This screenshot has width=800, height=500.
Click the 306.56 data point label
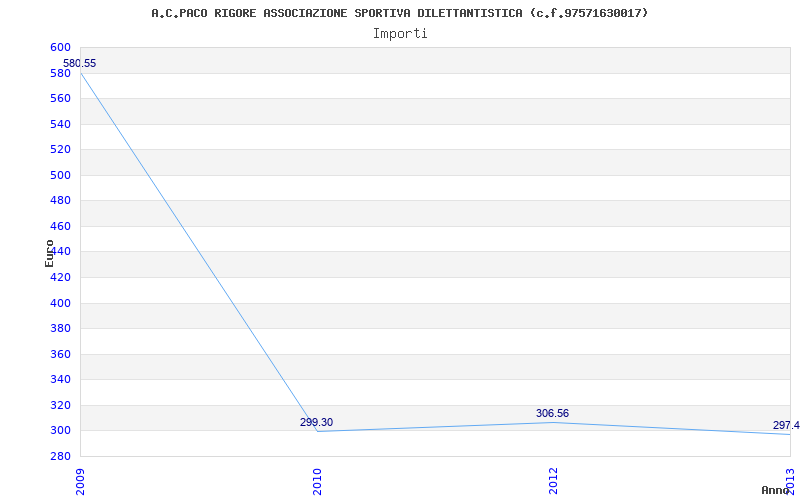(553, 413)
